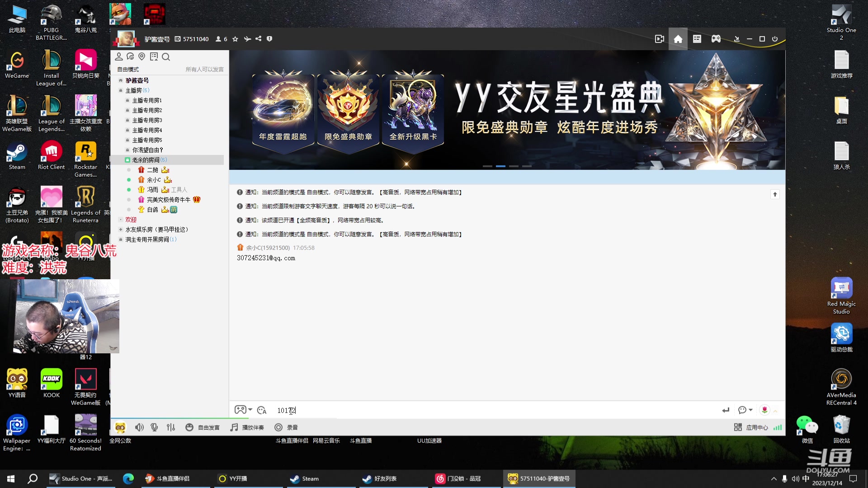
Task: Favorite the channel with the star icon
Action: [x=235, y=39]
